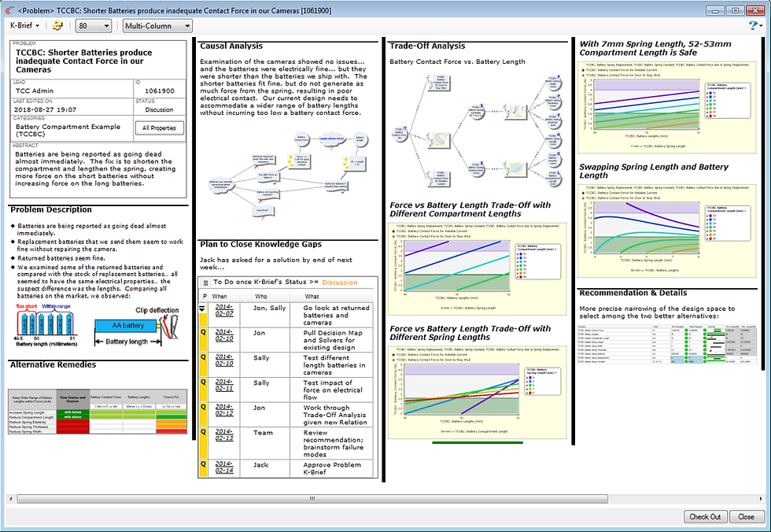Open the Different Compartment Lengths chart

478,268
